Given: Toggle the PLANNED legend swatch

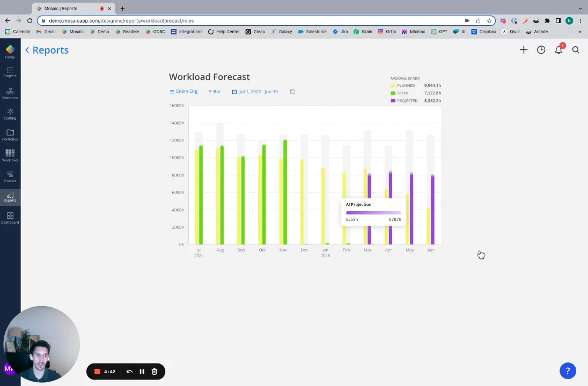Looking at the screenshot, I should point(393,85).
